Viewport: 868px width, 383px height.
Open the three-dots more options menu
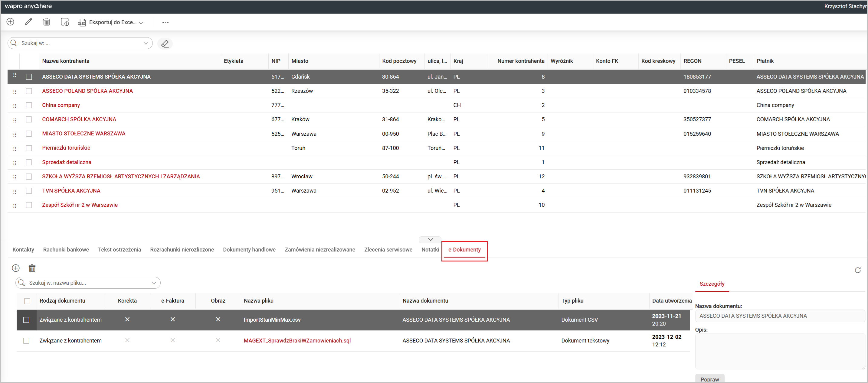coord(165,23)
